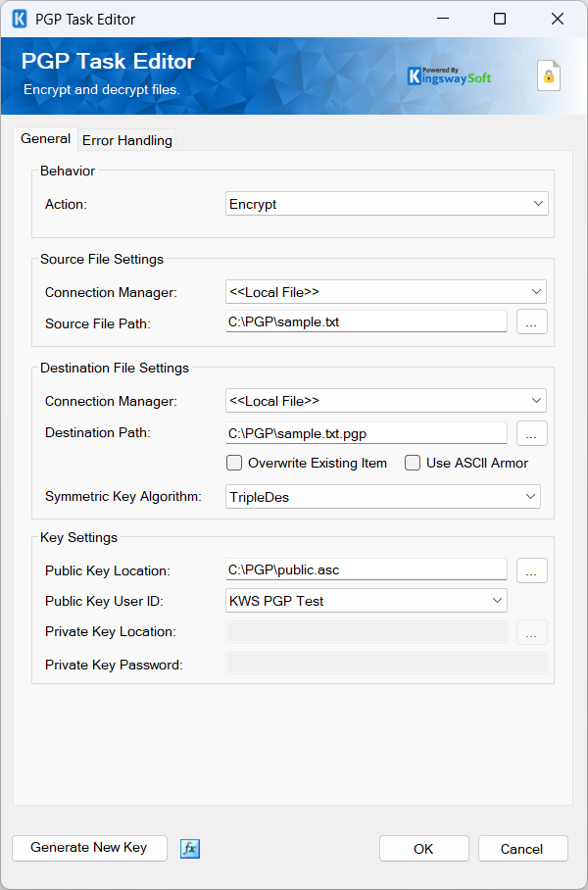Image resolution: width=588 pixels, height=890 pixels.
Task: Click the K app icon in title bar
Action: tap(20, 19)
